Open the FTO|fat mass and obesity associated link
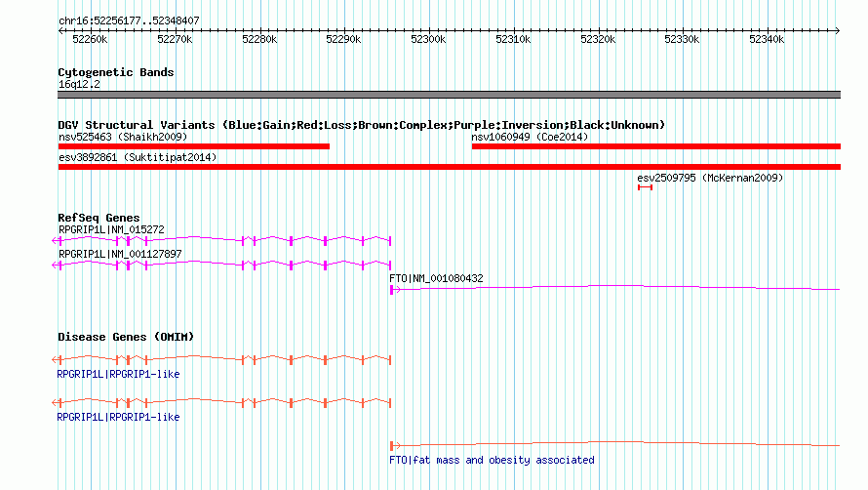The width and height of the screenshot is (868, 490). coord(492,460)
